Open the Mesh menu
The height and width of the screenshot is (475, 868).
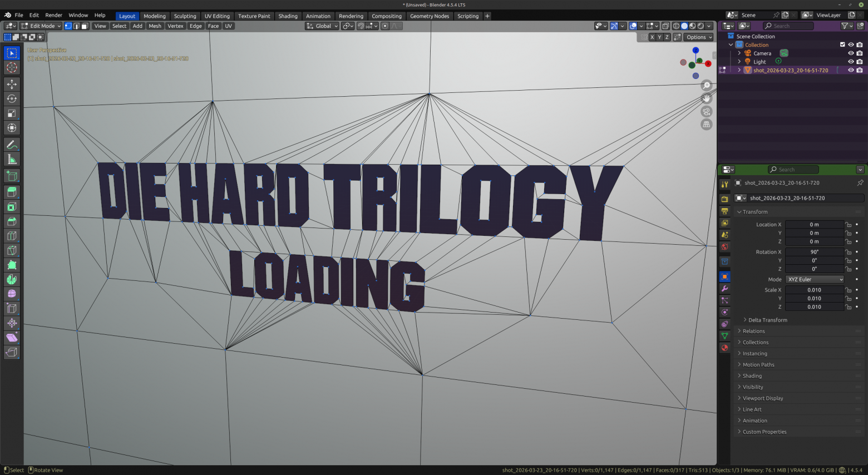[155, 26]
